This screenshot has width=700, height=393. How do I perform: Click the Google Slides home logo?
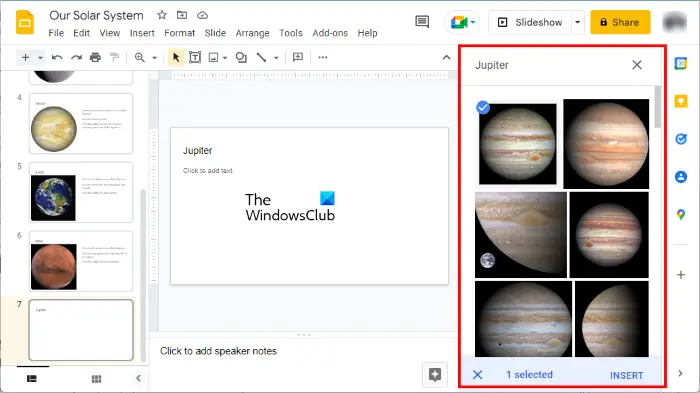[25, 22]
